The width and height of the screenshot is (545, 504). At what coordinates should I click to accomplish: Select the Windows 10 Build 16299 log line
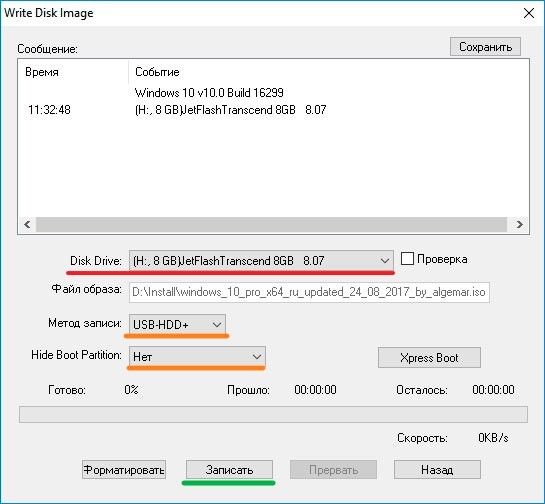(x=209, y=93)
